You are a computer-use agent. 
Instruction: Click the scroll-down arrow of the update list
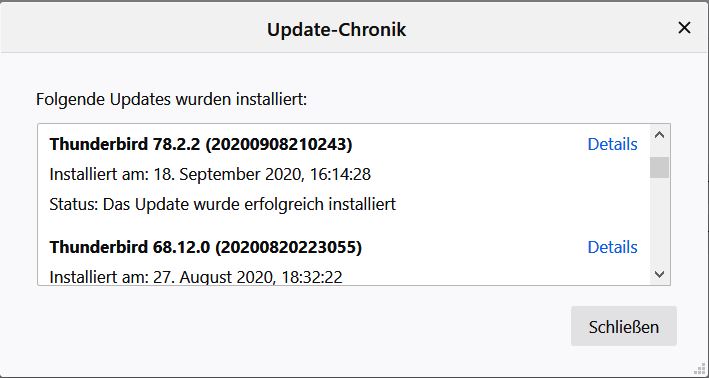(659, 274)
